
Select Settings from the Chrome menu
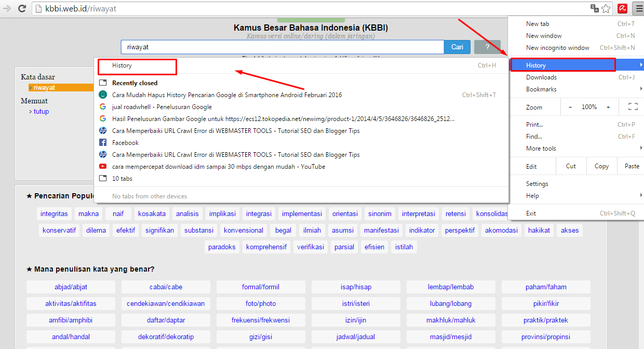pos(536,183)
